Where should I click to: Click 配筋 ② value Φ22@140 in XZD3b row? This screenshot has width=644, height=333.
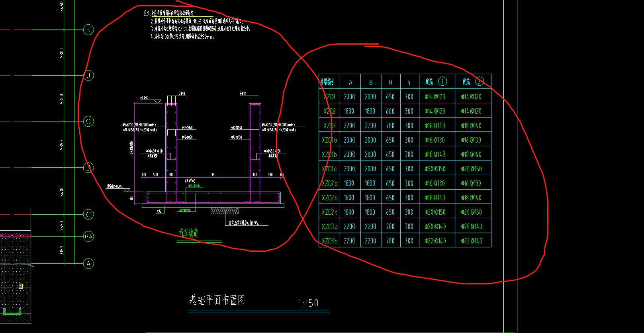point(471,241)
